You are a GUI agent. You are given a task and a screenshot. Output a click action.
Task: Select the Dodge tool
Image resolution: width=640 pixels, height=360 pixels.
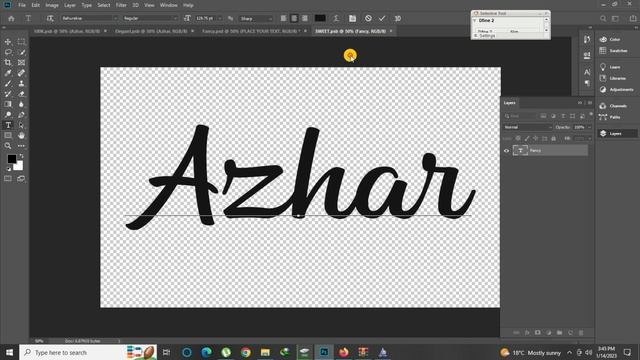tap(8, 115)
